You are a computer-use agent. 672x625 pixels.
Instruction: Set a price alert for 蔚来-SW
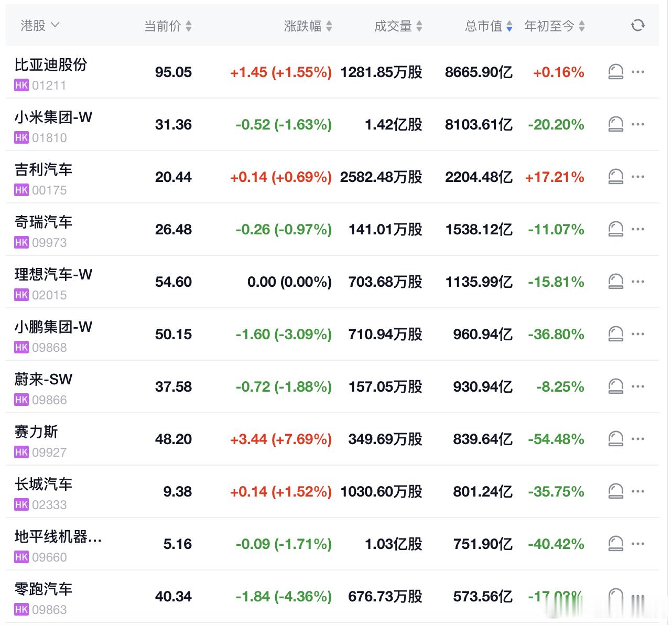[x=616, y=386]
